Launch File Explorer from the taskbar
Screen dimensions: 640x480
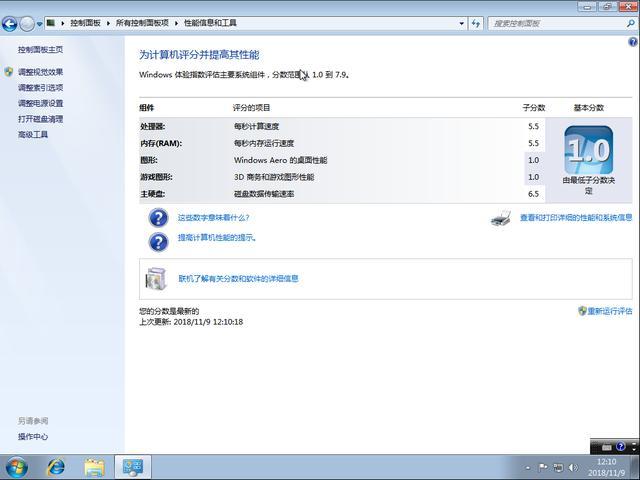tap(94, 467)
